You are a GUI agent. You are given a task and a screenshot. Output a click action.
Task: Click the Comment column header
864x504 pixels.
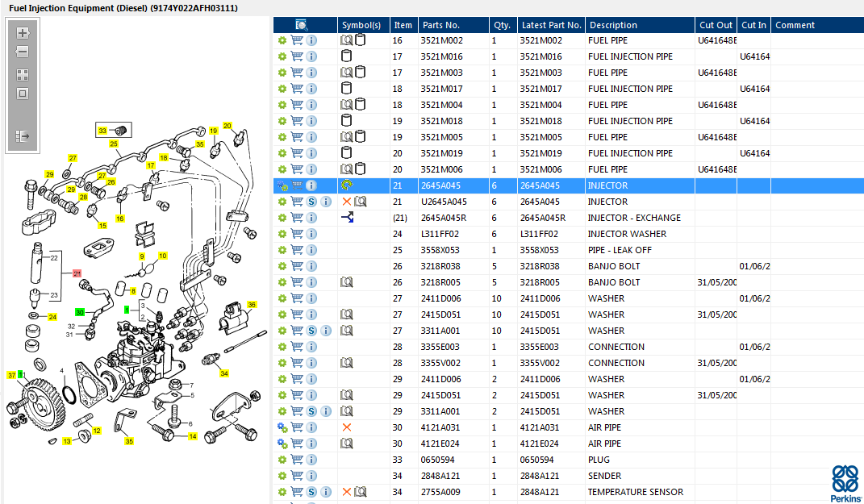coord(817,25)
